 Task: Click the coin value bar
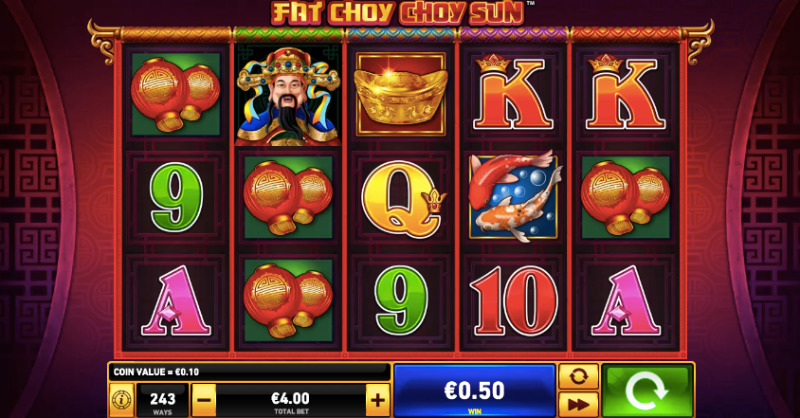(249, 372)
